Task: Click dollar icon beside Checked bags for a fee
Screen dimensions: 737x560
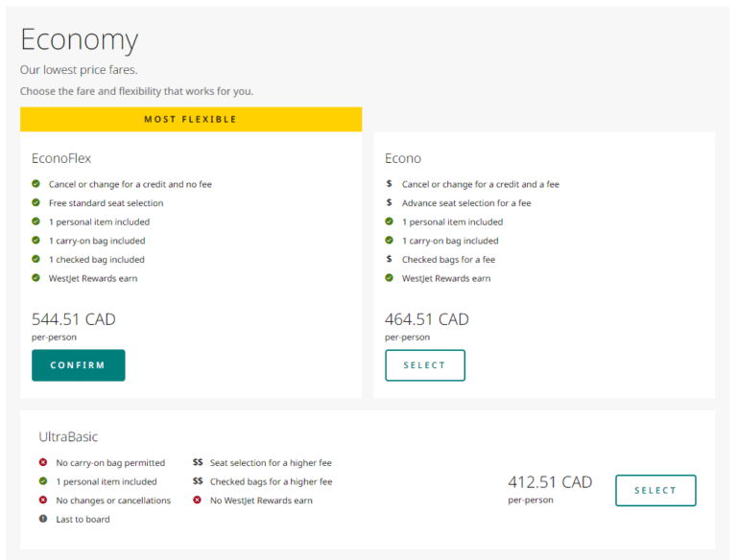Action: coord(389,259)
